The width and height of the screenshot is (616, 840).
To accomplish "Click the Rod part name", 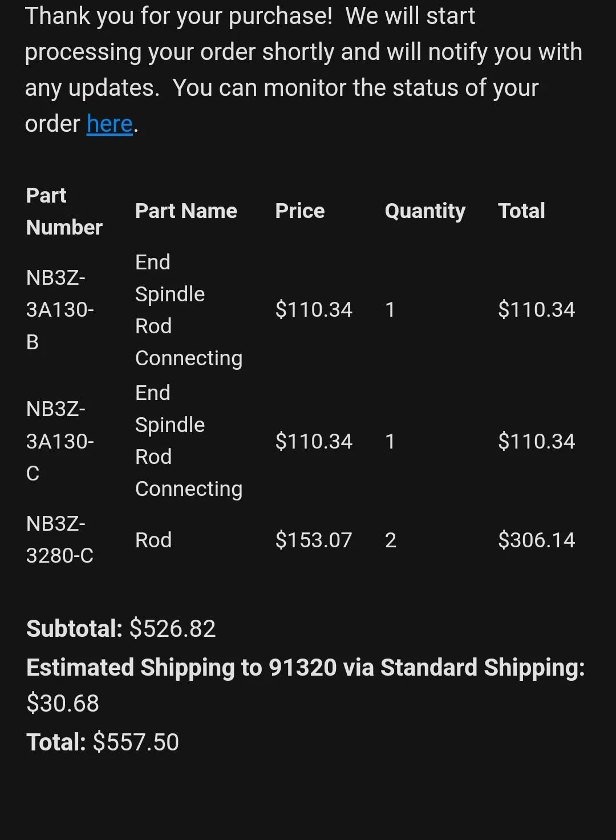I will [x=153, y=540].
